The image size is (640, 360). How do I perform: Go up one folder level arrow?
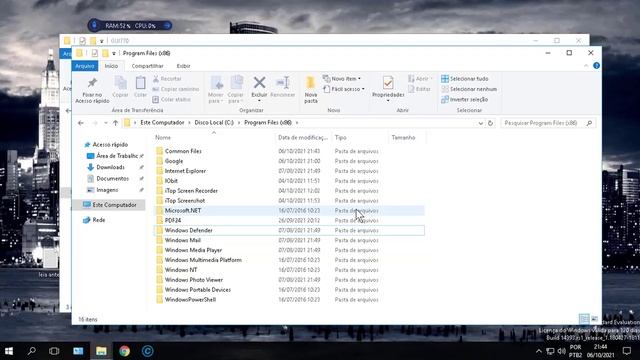116,123
